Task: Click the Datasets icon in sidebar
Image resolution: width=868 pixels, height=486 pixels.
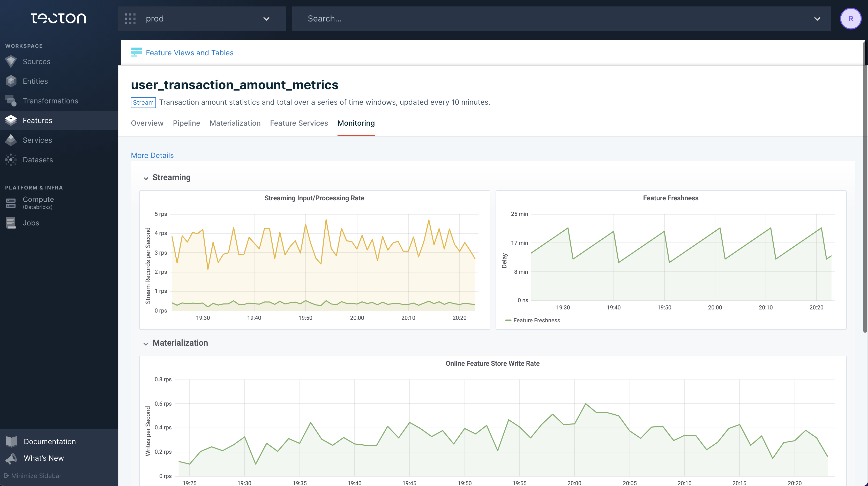Action: [10, 160]
